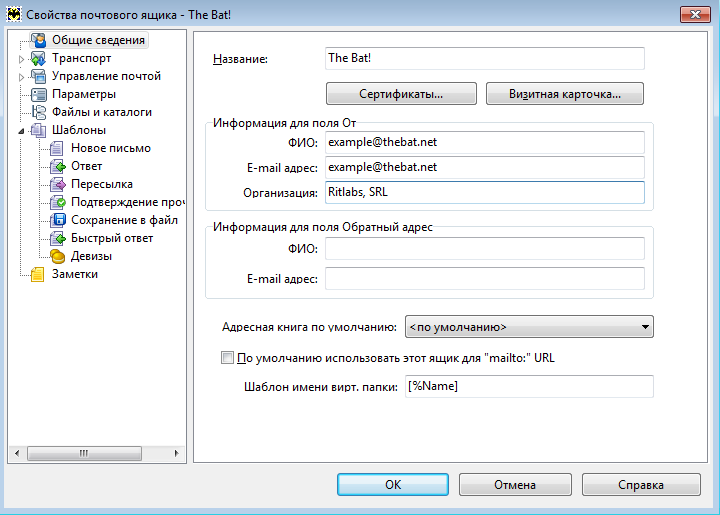This screenshot has height=515, width=720.
Task: Expand the Управление почтой node arrow
Action: tap(21, 77)
